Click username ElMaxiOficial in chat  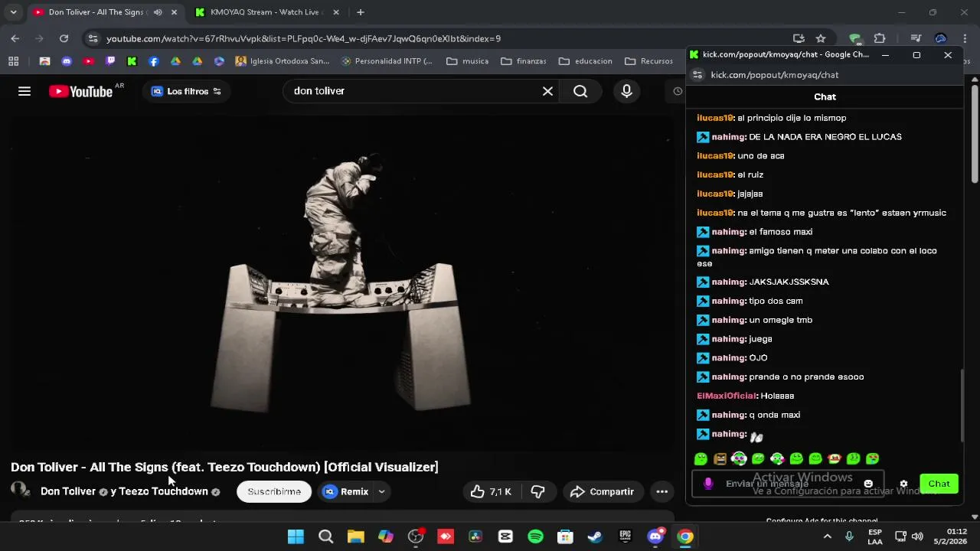coord(726,396)
